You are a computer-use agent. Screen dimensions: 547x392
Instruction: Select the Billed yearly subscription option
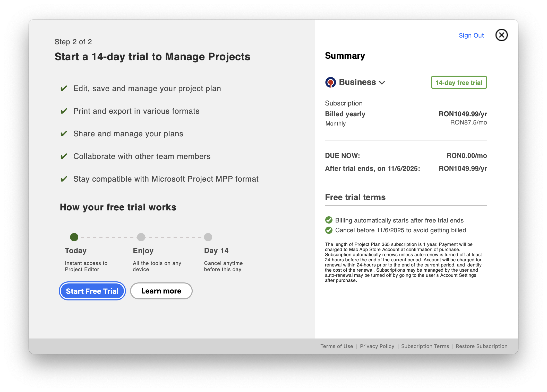tap(345, 114)
